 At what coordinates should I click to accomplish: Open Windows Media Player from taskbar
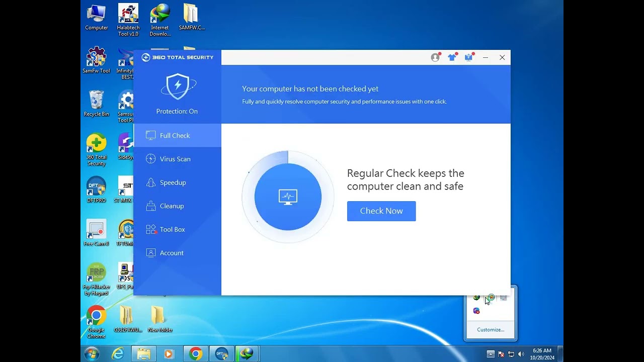coord(169,354)
